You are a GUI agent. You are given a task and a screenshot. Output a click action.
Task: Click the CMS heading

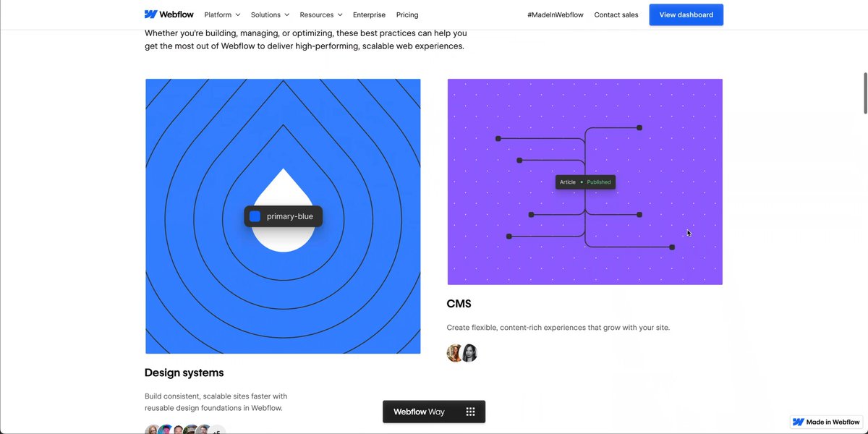459,304
